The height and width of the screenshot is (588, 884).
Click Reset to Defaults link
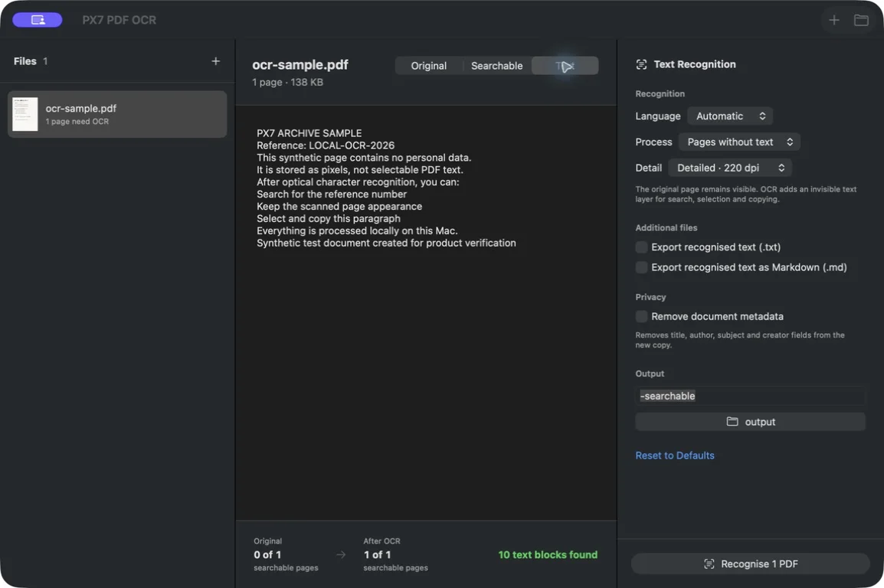click(675, 456)
